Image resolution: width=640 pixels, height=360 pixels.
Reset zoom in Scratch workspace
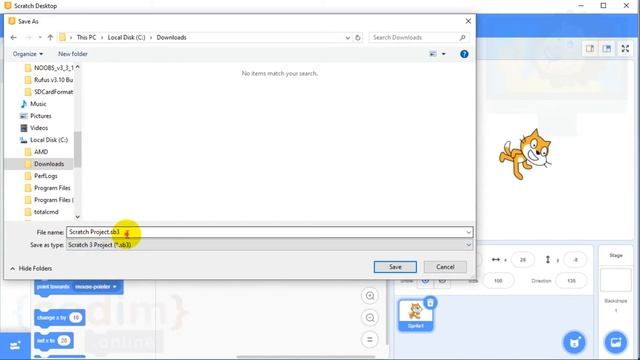coord(370,339)
